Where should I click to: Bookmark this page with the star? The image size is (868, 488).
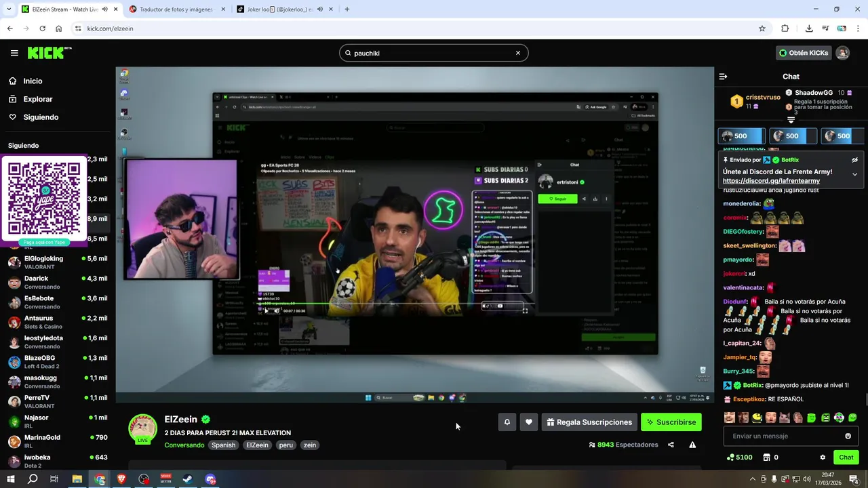[762, 28]
